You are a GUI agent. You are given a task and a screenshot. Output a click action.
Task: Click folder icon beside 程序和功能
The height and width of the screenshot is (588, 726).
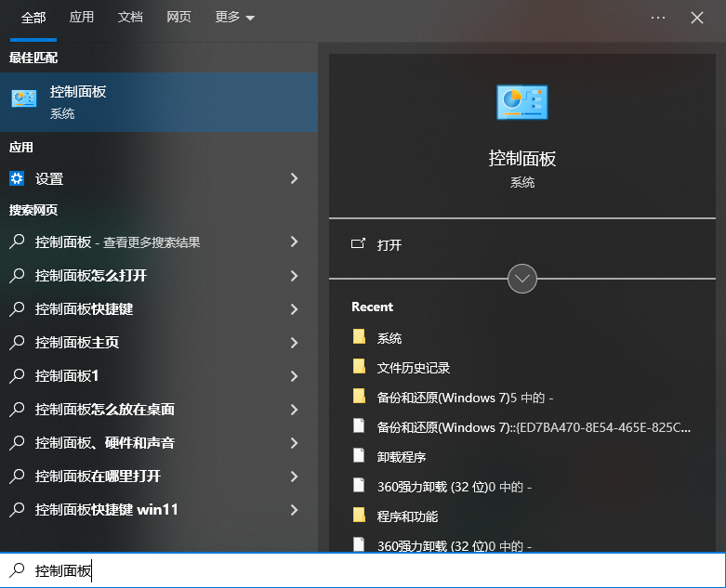point(360,515)
